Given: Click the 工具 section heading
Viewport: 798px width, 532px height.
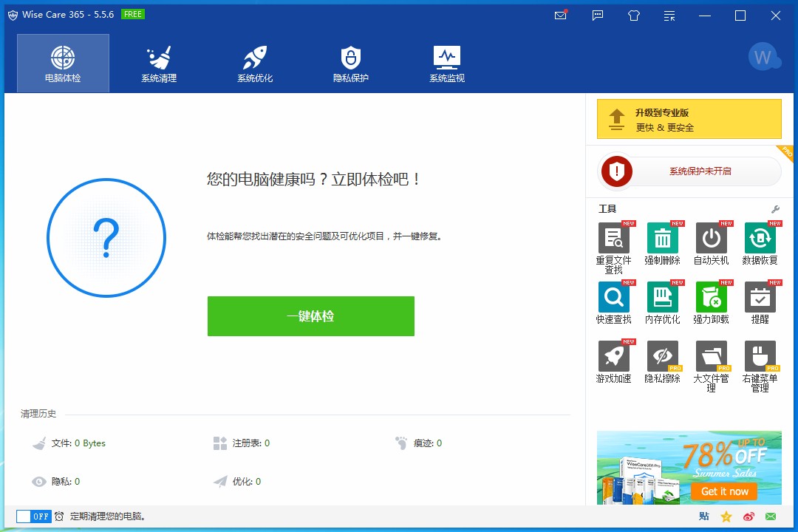Looking at the screenshot, I should click(607, 208).
